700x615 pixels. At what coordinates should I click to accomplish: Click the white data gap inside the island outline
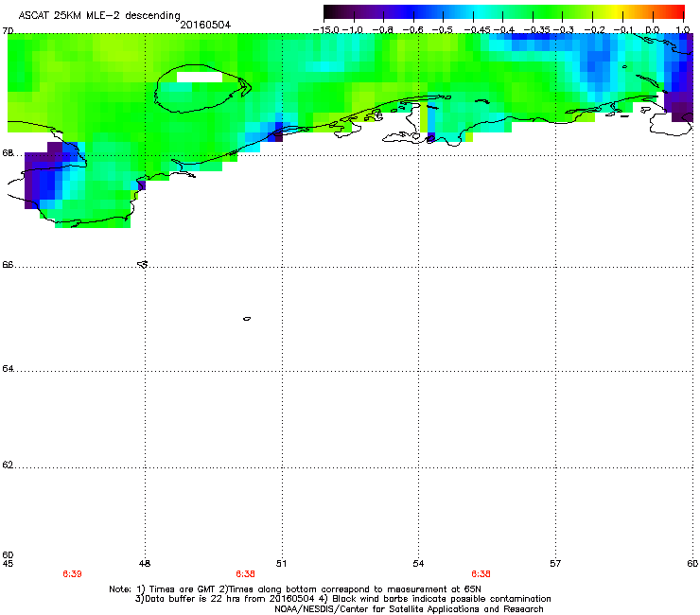[200, 78]
